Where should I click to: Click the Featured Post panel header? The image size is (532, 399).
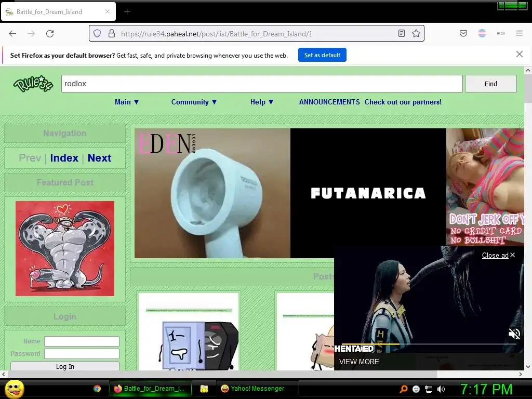coord(65,182)
